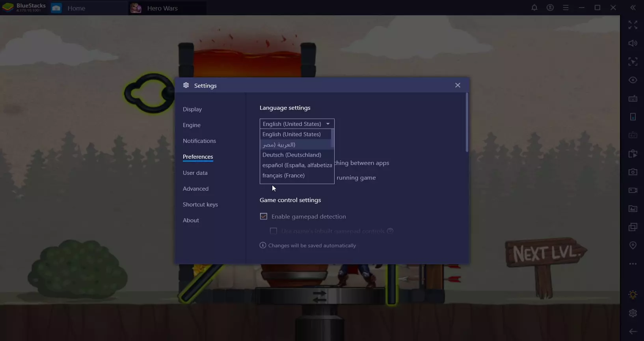Click the lightbulb toggle in sidebar
This screenshot has width=644, height=341.
pos(633,294)
